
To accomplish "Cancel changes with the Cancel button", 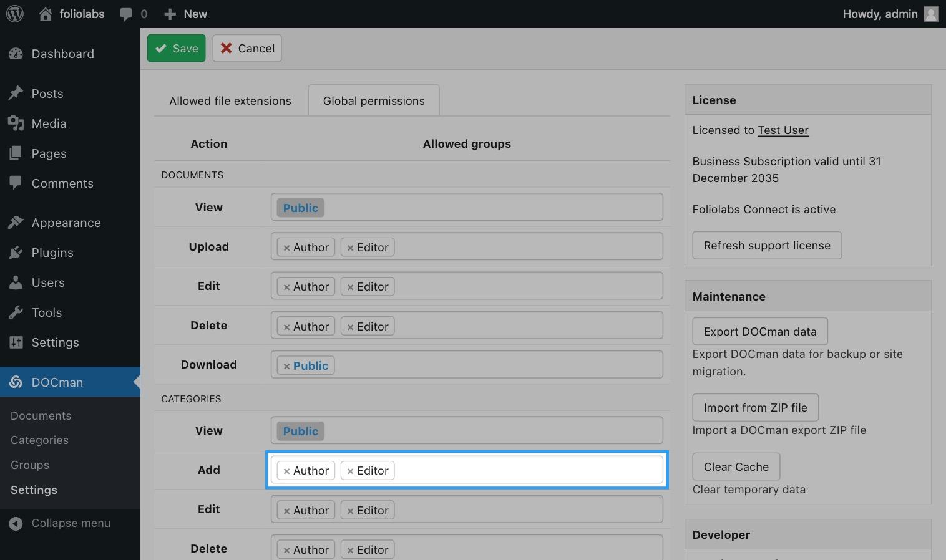I will click(x=247, y=48).
